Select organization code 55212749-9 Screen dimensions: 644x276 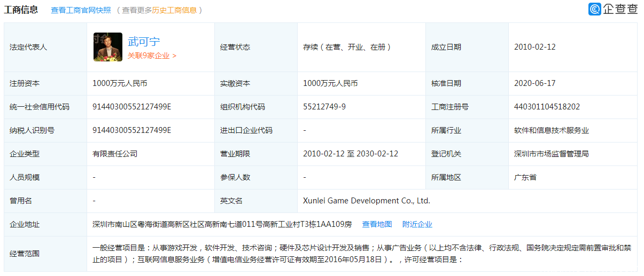coord(324,107)
